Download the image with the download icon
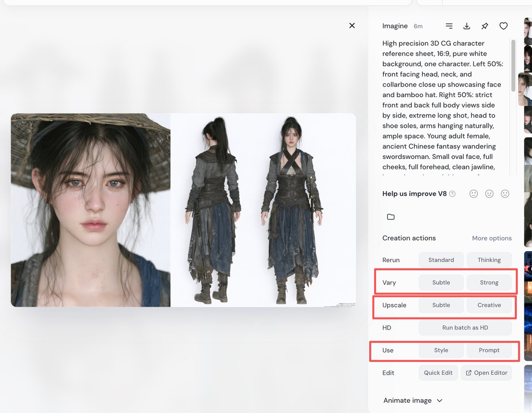Viewport: 532px width, 413px height. [467, 26]
